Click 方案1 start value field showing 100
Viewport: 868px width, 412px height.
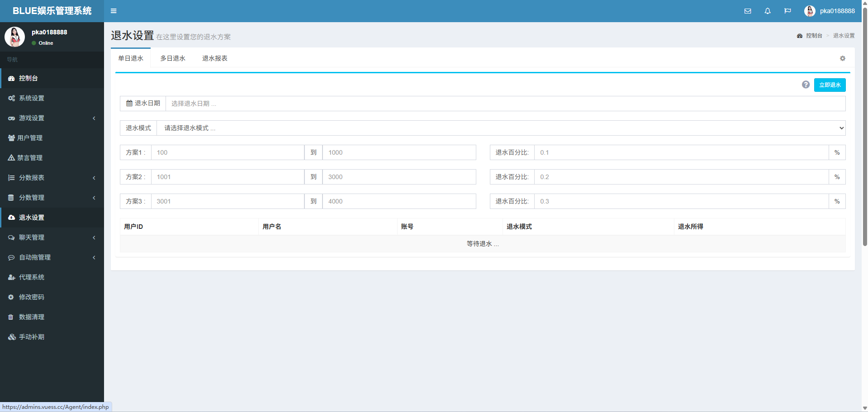(228, 152)
